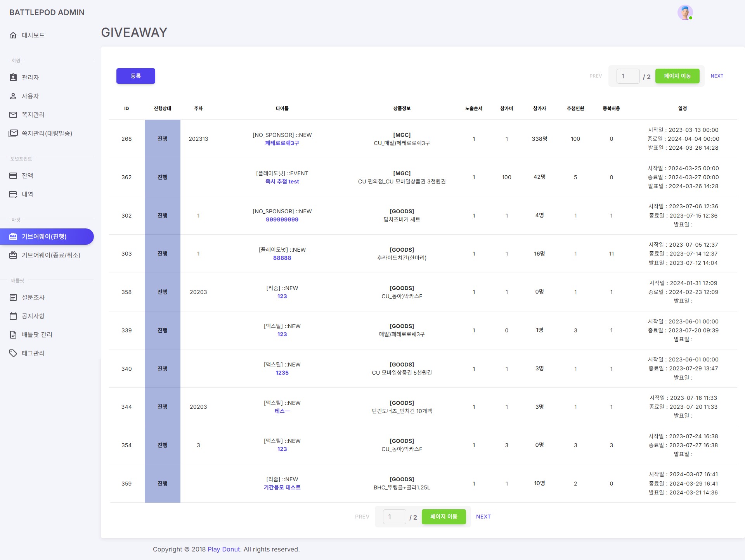Select the 내역 receipt icon
This screenshot has width=745, height=560.
[14, 194]
